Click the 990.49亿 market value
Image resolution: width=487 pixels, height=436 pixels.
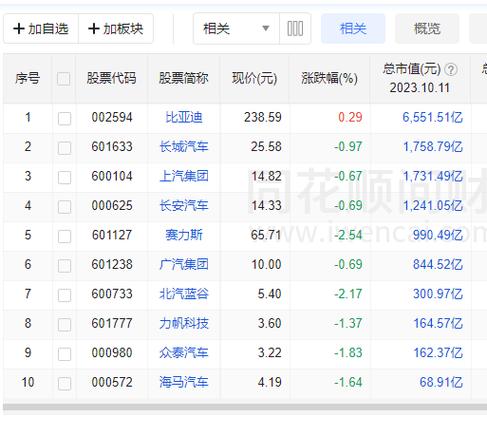(438, 235)
